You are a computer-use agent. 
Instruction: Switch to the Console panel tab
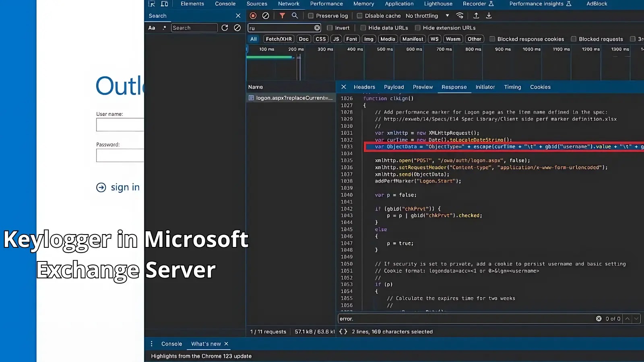(x=225, y=4)
